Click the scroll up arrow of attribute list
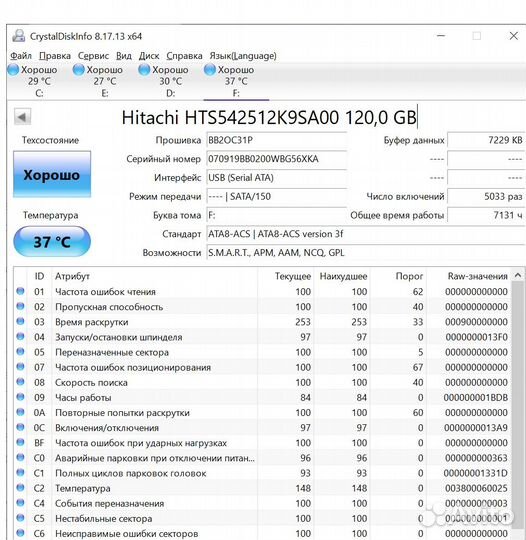 pos(518,275)
